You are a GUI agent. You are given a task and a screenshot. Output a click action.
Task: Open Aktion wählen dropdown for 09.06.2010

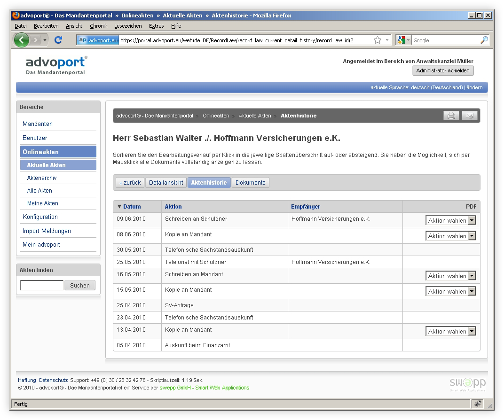tap(451, 220)
